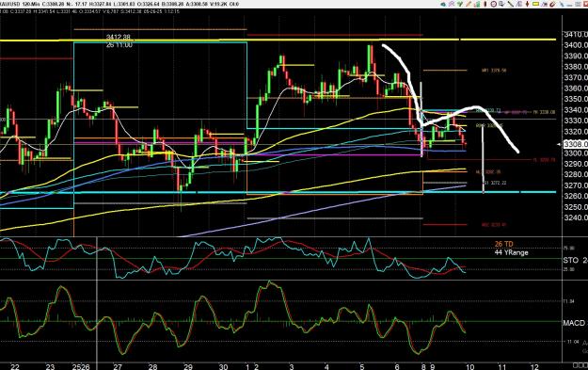Click the cyan horizontal support line near 3263
The width and height of the screenshot is (588, 370).
(278, 192)
